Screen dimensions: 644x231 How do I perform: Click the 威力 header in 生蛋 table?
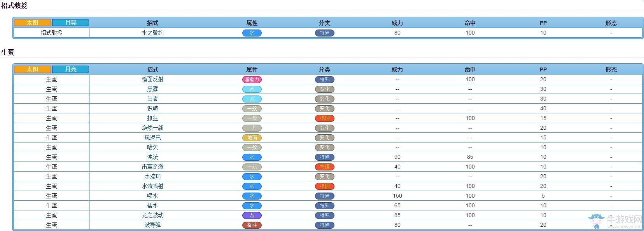click(x=397, y=69)
